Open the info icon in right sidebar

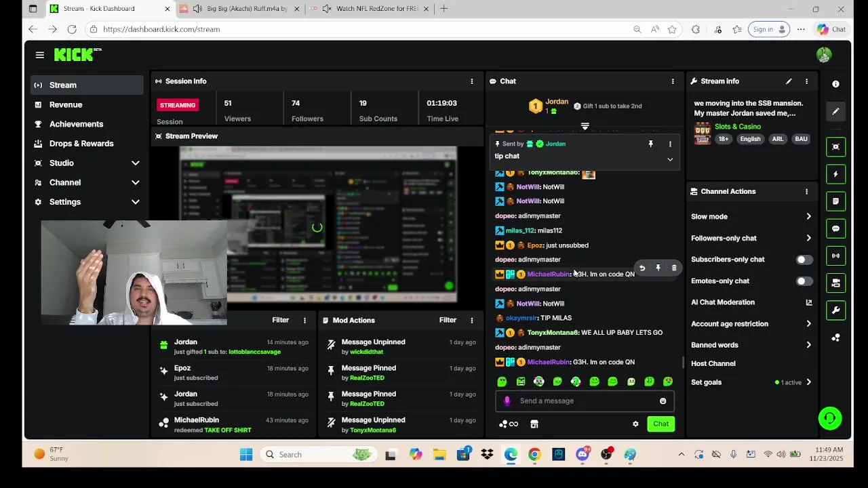[x=835, y=84]
